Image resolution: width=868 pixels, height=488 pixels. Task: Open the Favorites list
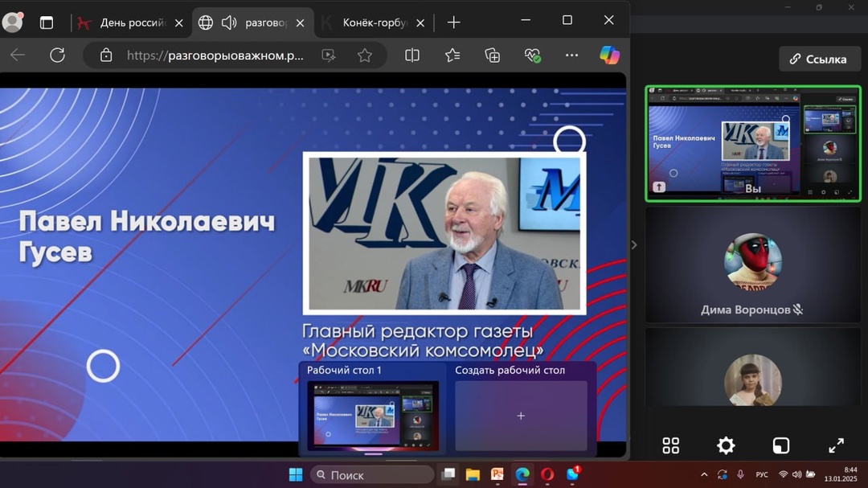[452, 55]
